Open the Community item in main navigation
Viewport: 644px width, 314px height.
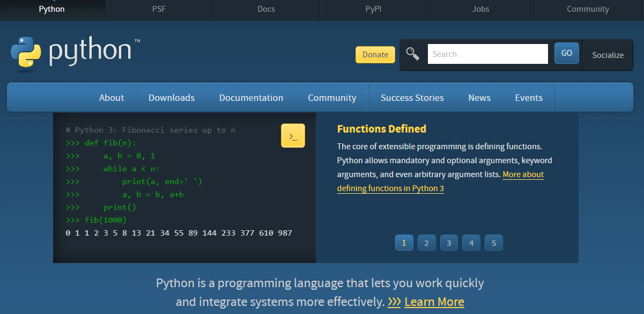pos(332,98)
